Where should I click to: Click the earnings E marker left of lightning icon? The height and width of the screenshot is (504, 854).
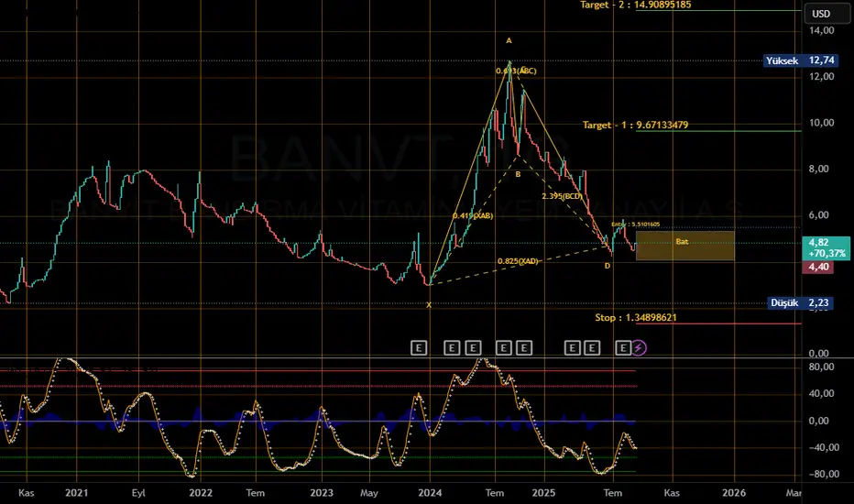point(623,347)
